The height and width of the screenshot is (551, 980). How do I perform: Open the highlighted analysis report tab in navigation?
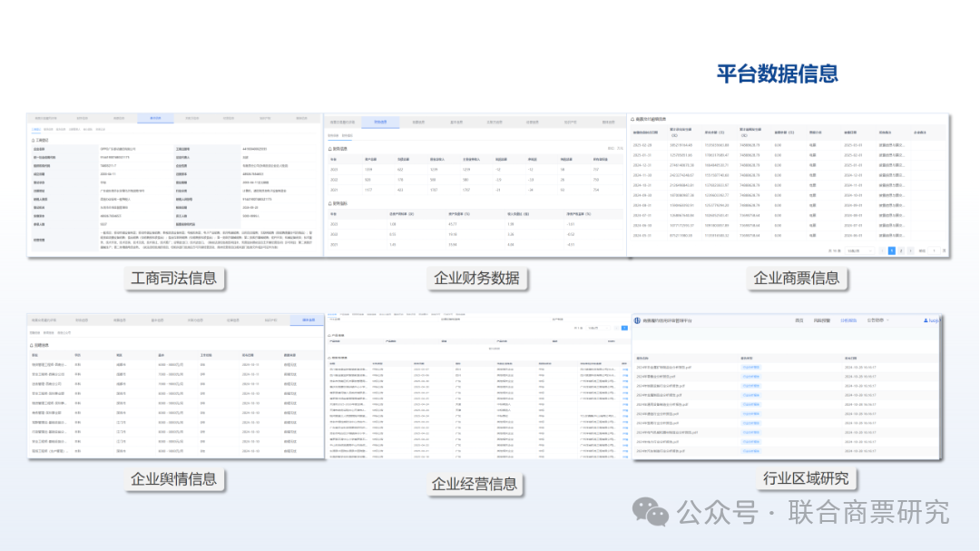tap(848, 320)
